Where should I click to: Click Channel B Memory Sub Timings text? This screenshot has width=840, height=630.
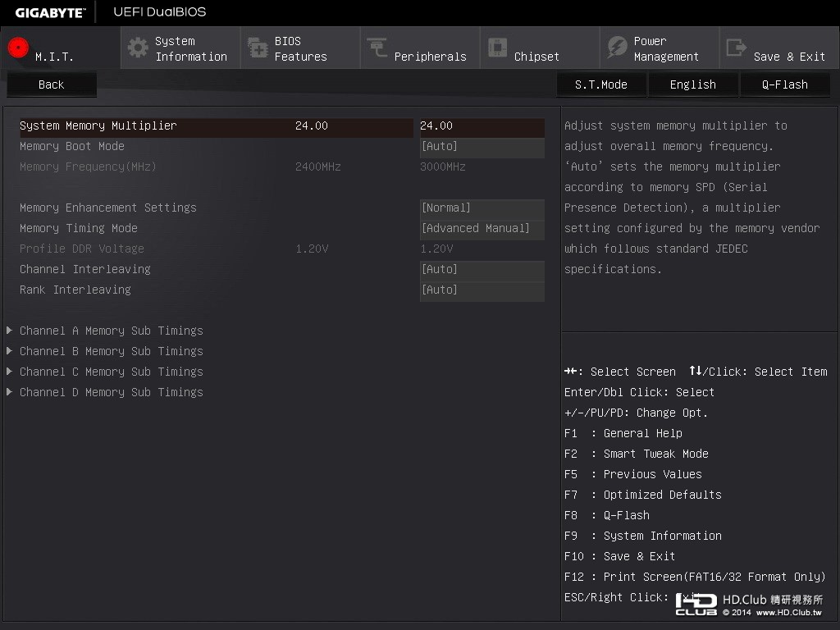pos(112,351)
